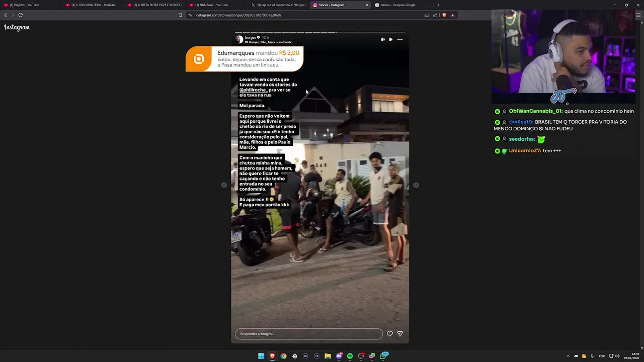
Task: Switch to 'A TRETA ENTRE POZE E BORGES' tab
Action: [x=156, y=5]
